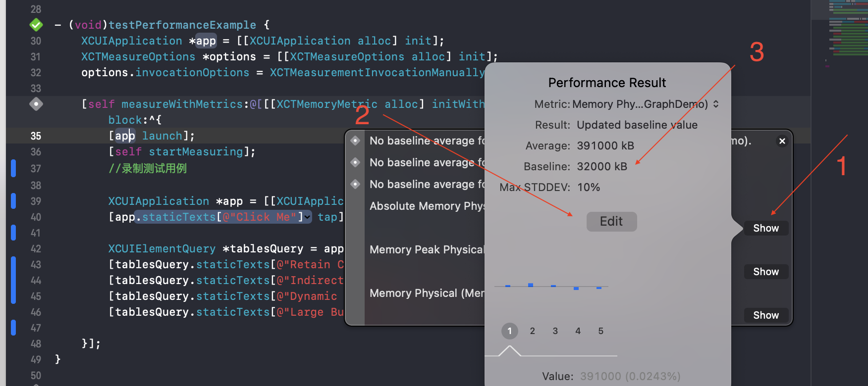
Task: Switch to iteration 4 result
Action: (x=578, y=331)
